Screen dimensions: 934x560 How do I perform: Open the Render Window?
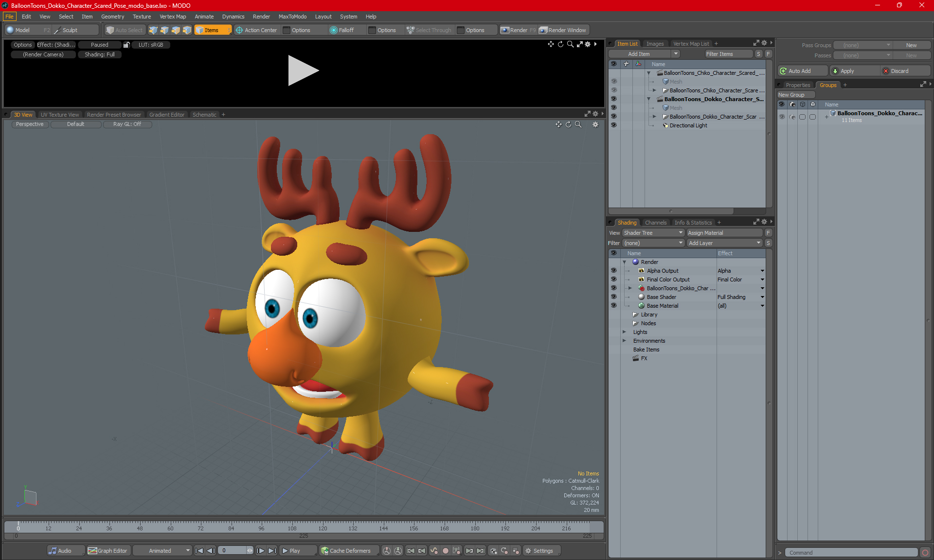563,30
